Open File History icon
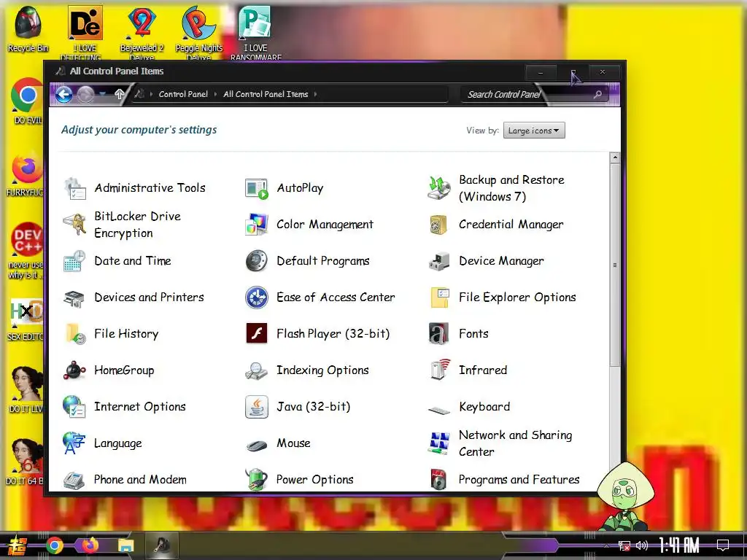 (74, 334)
